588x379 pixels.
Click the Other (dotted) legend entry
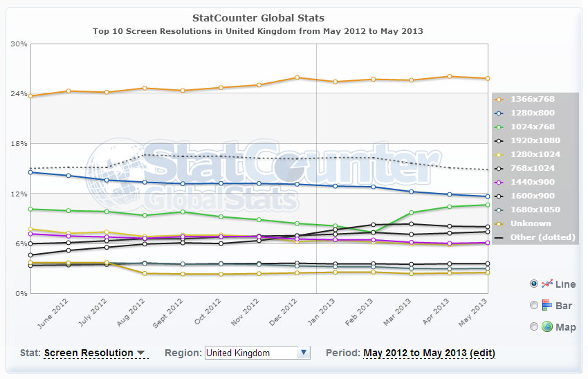tap(535, 237)
